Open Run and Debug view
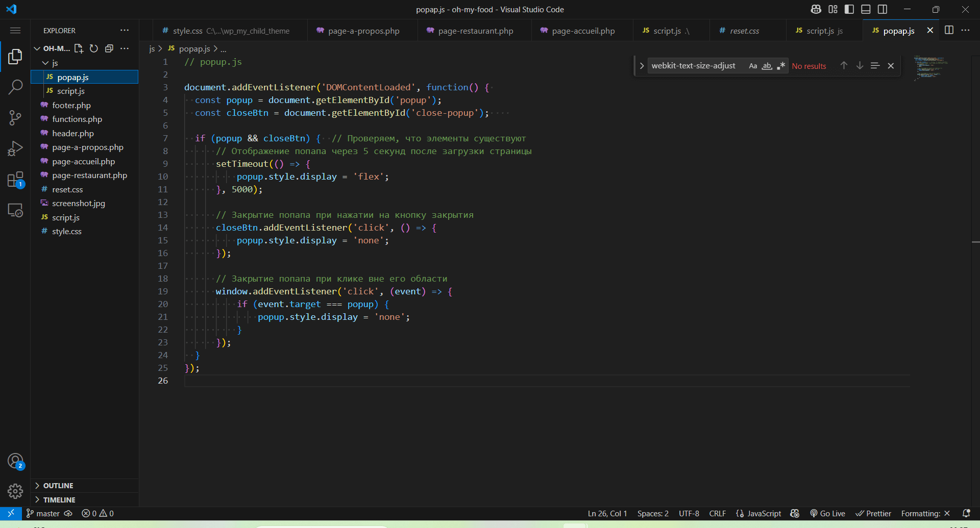The height and width of the screenshot is (528, 980). (15, 148)
